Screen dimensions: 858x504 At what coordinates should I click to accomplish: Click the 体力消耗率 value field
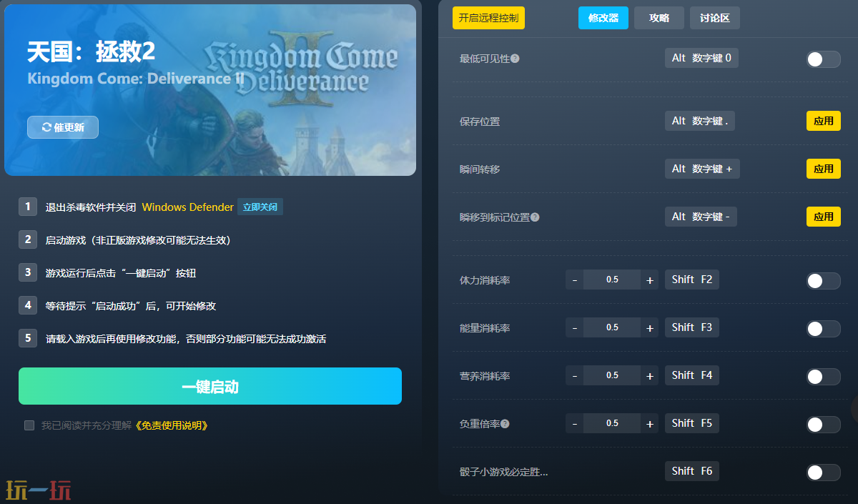pyautogui.click(x=612, y=280)
